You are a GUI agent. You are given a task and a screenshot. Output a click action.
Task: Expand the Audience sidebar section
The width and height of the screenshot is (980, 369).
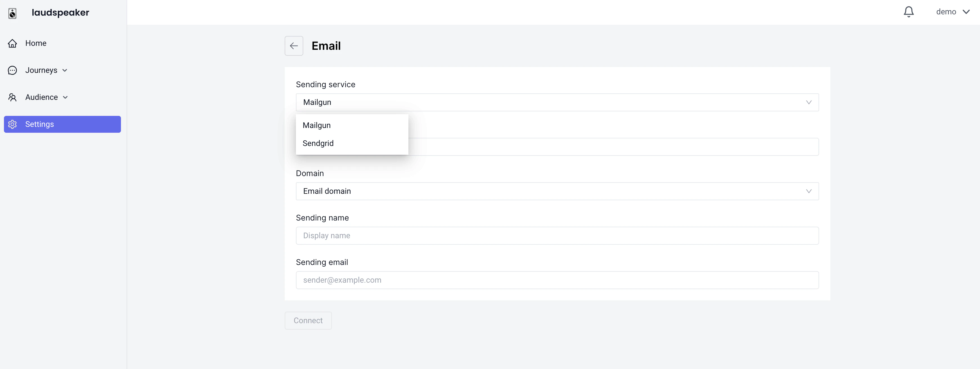(66, 97)
